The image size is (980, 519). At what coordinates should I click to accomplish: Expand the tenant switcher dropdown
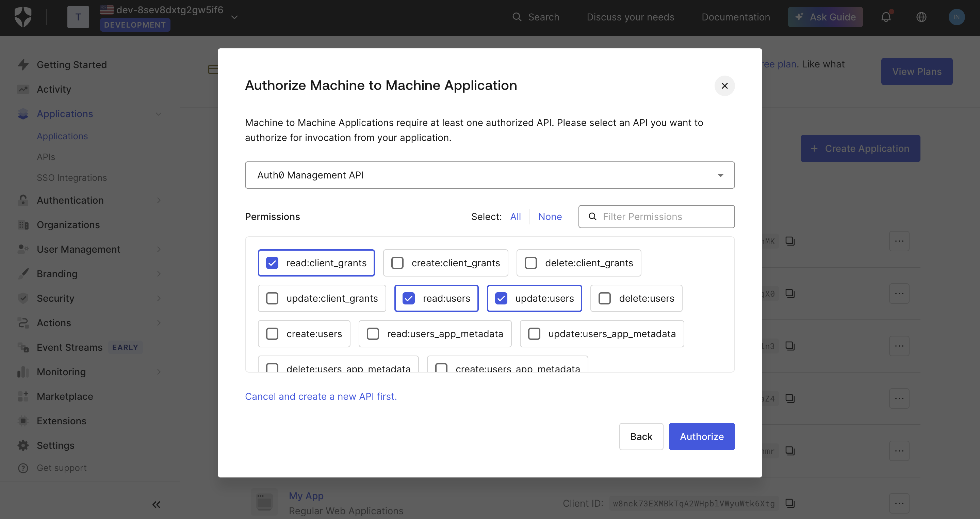coord(235,17)
